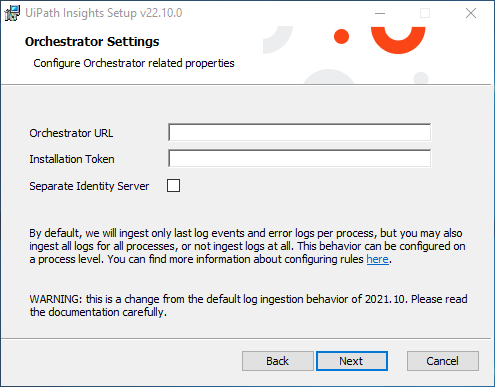Click the WARNING log ingestion paragraph

(x=248, y=305)
